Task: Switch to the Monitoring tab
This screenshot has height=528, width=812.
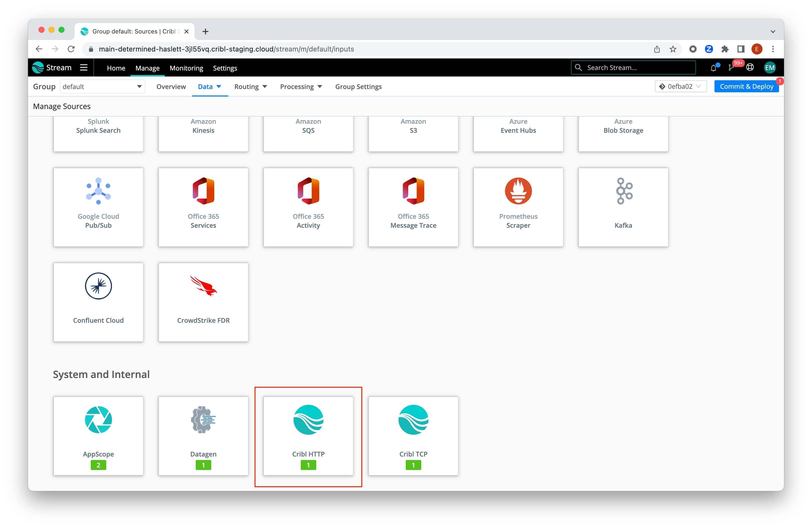Action: pyautogui.click(x=186, y=68)
